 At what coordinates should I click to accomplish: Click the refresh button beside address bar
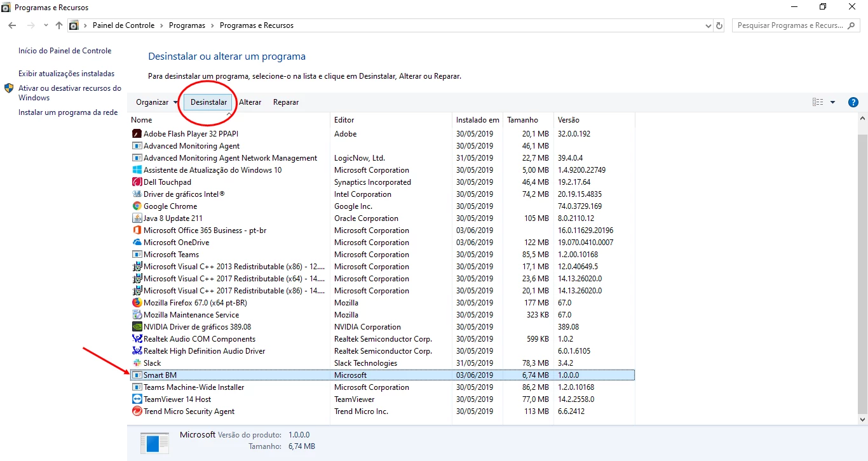(x=719, y=26)
